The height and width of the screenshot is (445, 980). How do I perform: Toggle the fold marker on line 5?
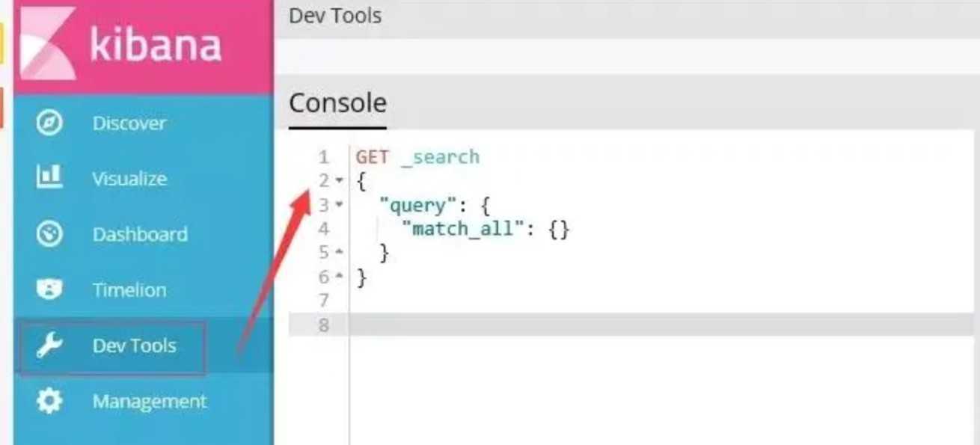pos(339,253)
